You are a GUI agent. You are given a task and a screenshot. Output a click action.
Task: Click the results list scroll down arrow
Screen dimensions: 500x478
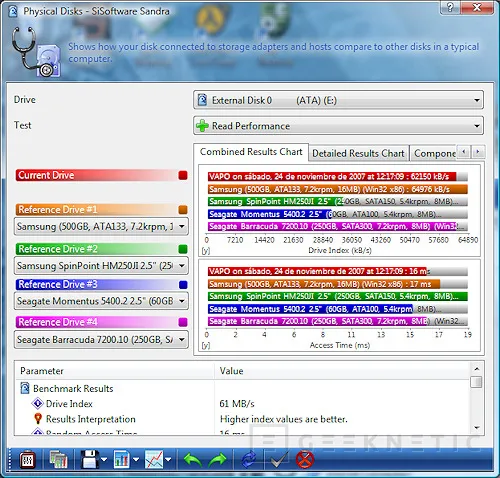tap(477, 428)
